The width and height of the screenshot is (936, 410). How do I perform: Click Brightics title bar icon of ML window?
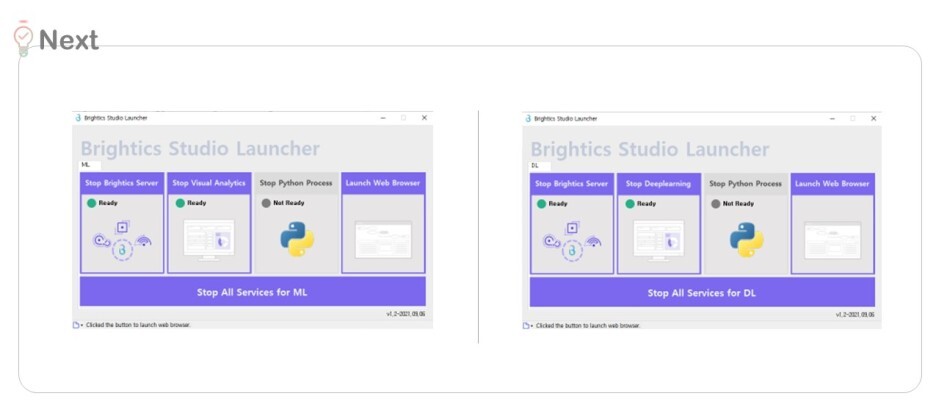78,118
